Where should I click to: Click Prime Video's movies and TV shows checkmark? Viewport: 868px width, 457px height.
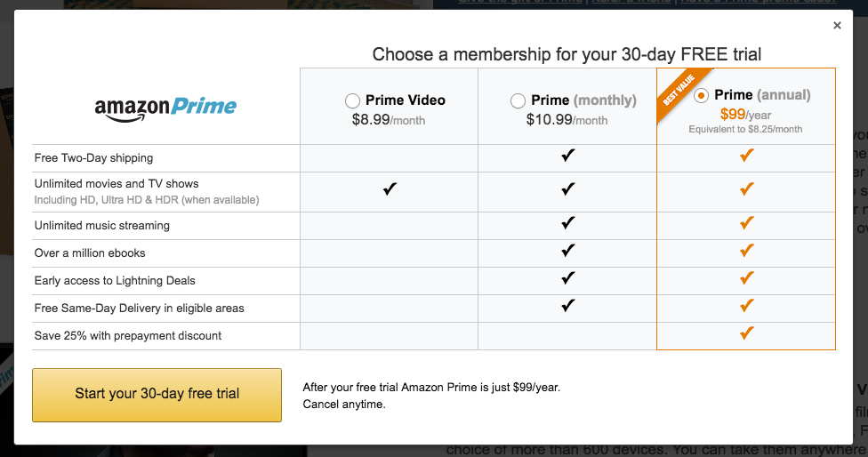tap(389, 188)
